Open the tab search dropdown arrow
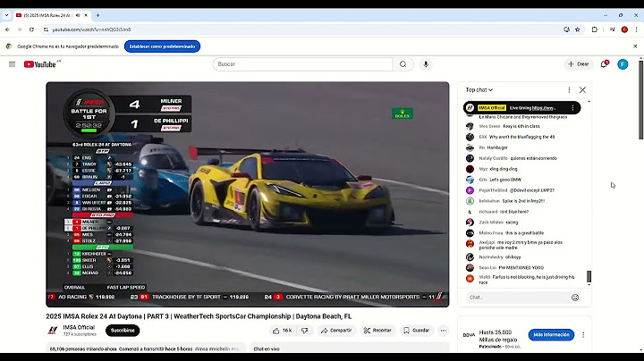The width and height of the screenshot is (644, 361). (6, 15)
